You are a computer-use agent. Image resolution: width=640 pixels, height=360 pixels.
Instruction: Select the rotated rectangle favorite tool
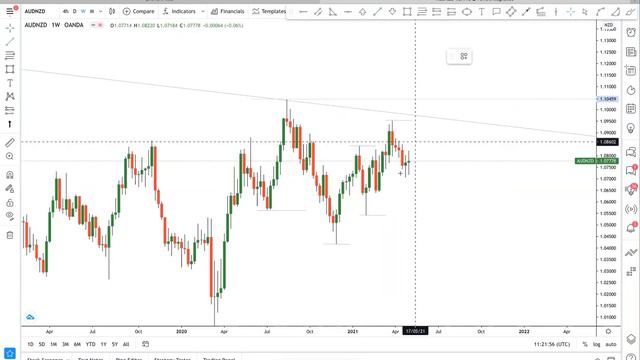point(511,12)
